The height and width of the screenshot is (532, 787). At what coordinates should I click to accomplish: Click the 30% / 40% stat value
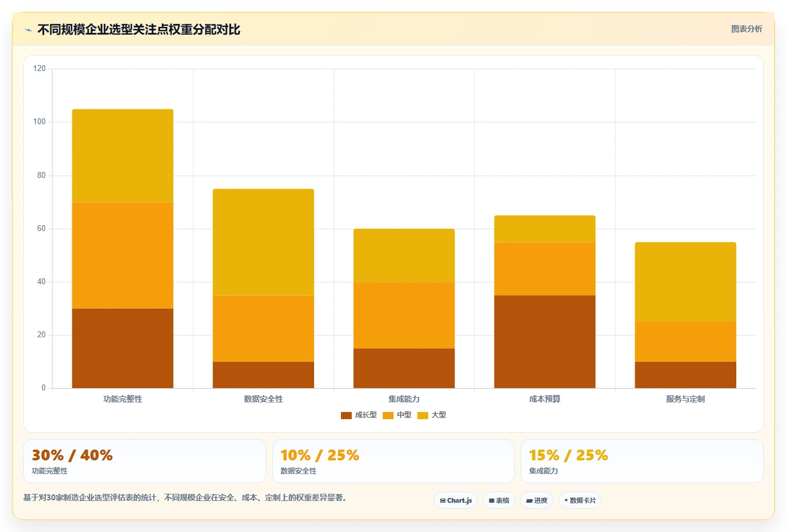point(72,455)
